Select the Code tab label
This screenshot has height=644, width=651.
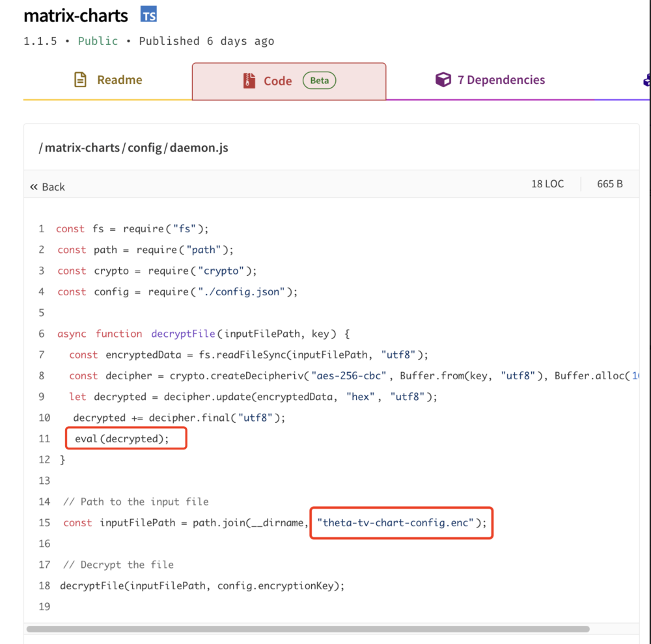point(277,81)
